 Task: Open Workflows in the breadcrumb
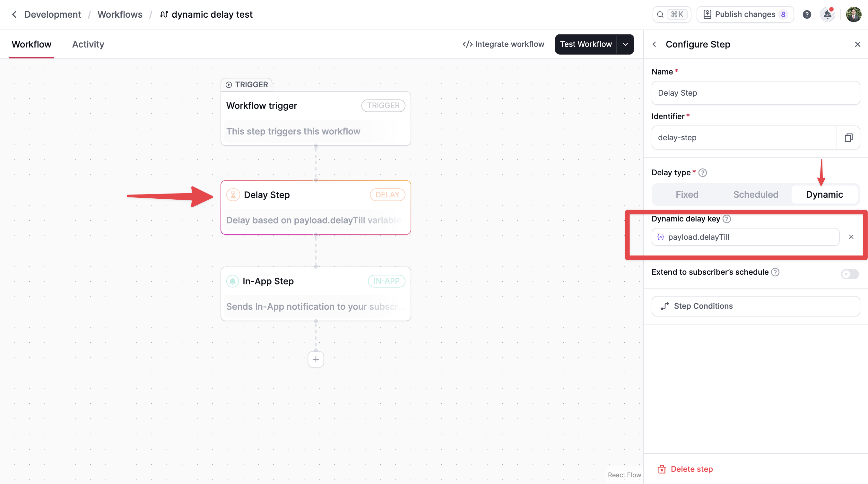click(x=120, y=14)
